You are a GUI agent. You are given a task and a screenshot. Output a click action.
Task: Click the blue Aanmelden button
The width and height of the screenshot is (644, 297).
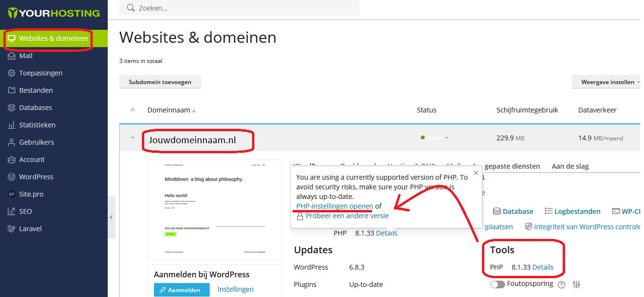[182, 290]
